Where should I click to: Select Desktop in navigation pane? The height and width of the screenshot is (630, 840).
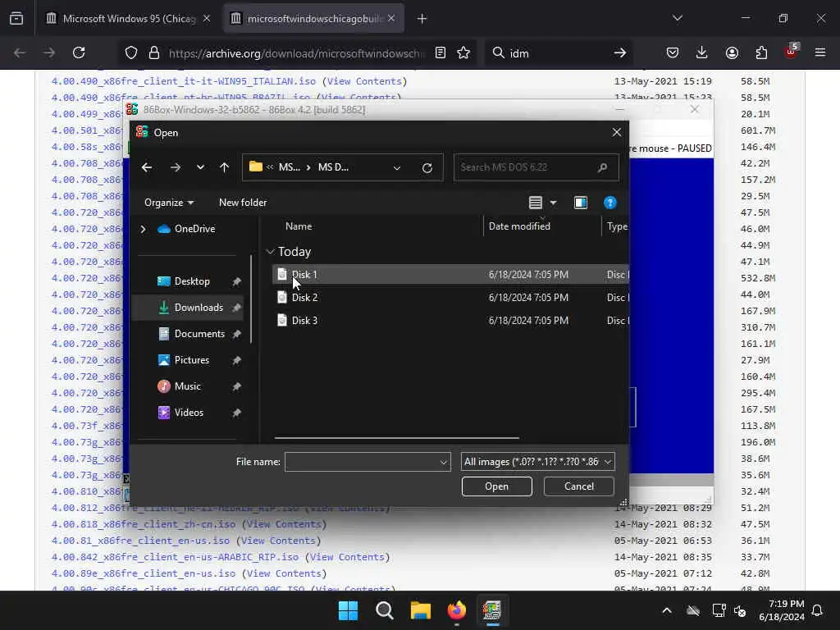click(192, 281)
